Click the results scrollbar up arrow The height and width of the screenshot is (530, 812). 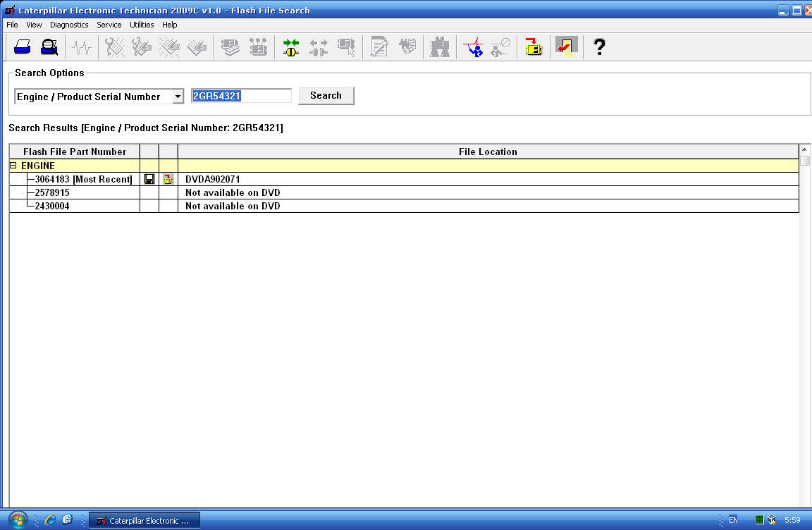click(804, 149)
